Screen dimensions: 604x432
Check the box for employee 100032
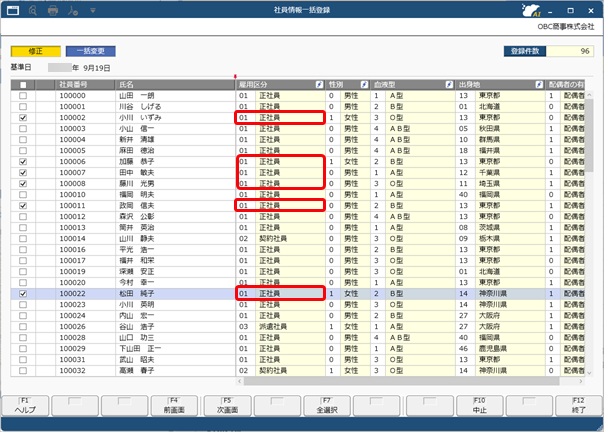(x=23, y=371)
